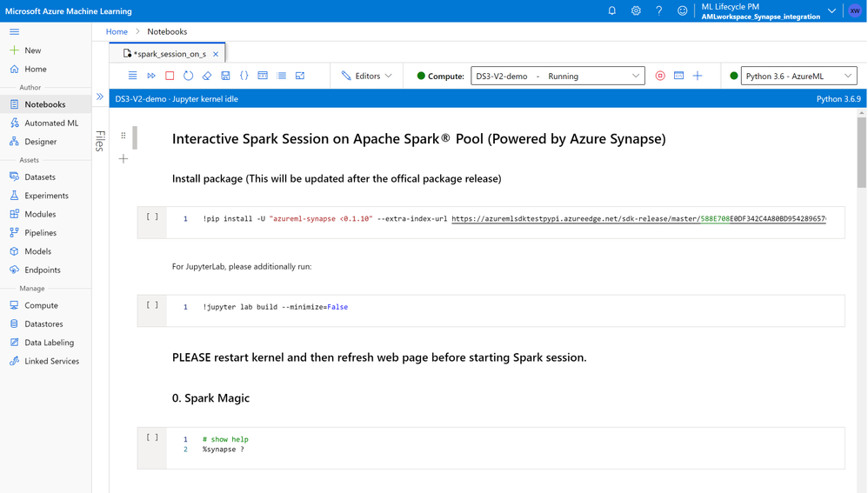Add new compute with the plus icon
868x493 pixels.
[x=698, y=76]
